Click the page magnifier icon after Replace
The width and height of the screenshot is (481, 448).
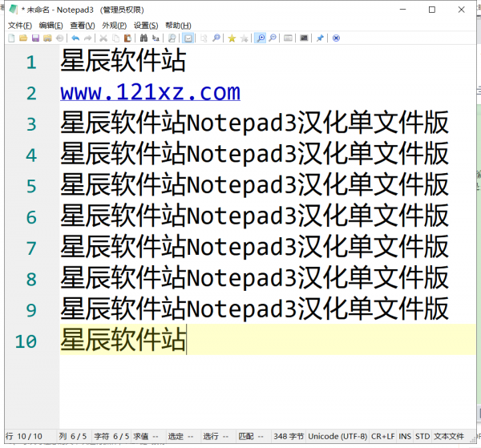point(172,38)
